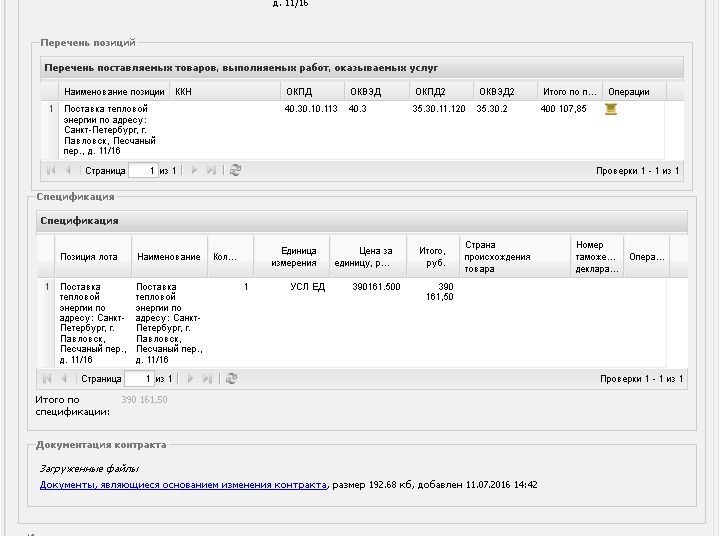Image resolution: width=728 pixels, height=536 pixels.
Task: Click the Перечень поставляемых товаров panel title
Action: click(x=241, y=68)
